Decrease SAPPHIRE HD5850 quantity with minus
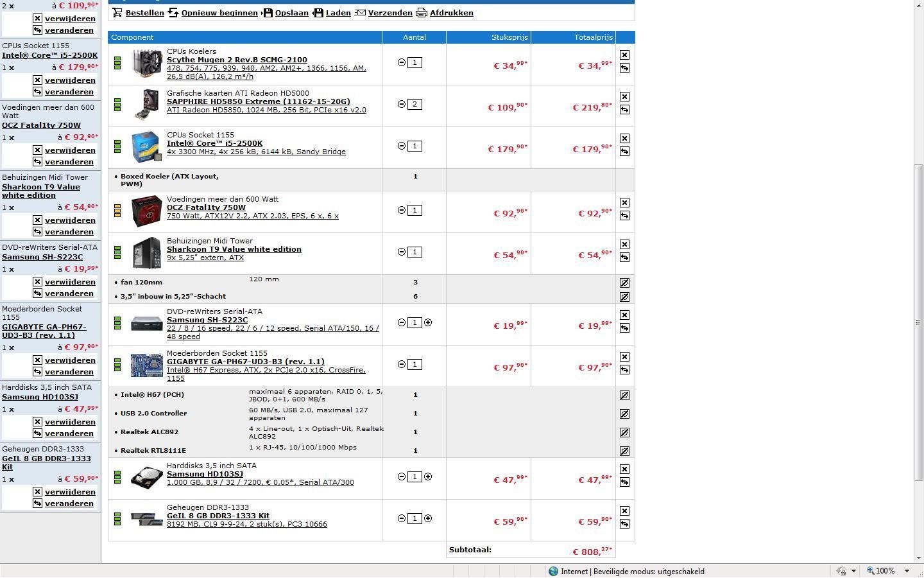 (x=402, y=104)
